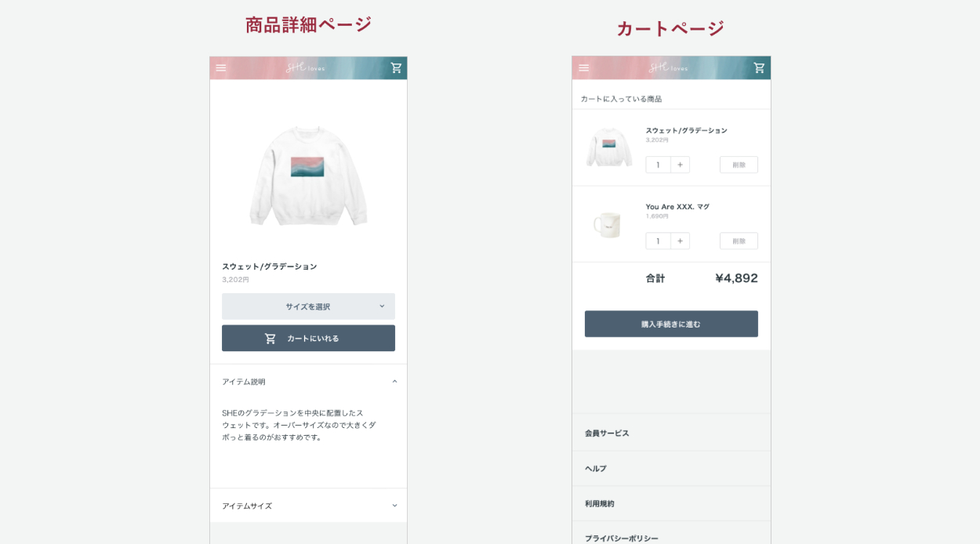Increase sweatshirt quantity with plus button
This screenshot has width=980, height=544.
pyautogui.click(x=680, y=165)
